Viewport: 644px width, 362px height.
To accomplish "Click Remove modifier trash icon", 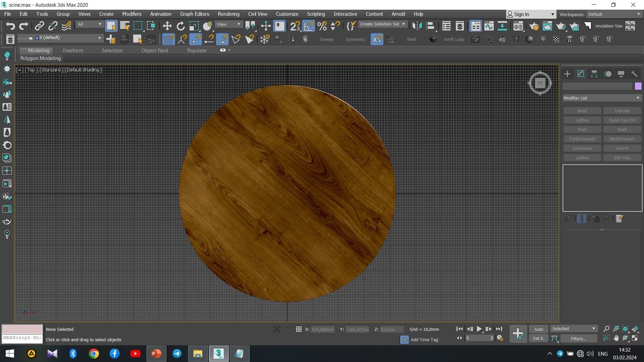I will pyautogui.click(x=606, y=219).
